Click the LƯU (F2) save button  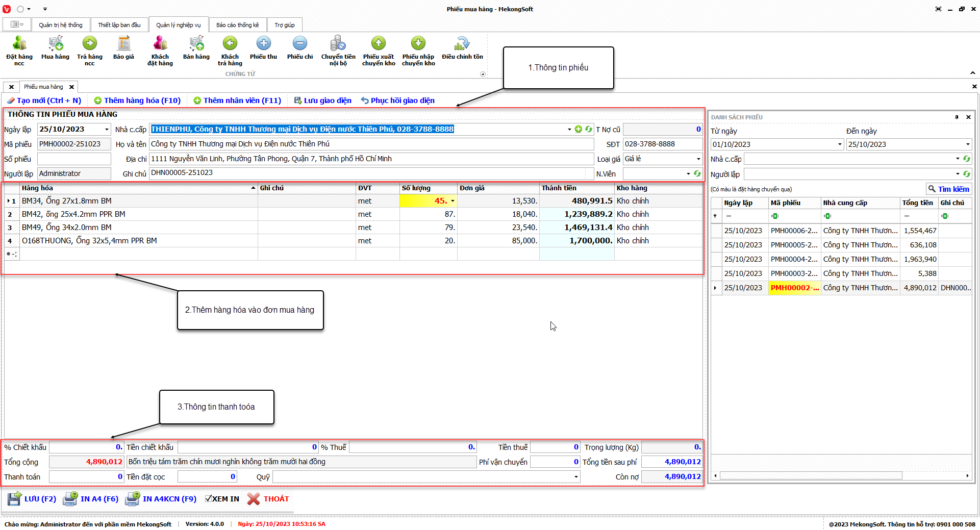click(32, 499)
